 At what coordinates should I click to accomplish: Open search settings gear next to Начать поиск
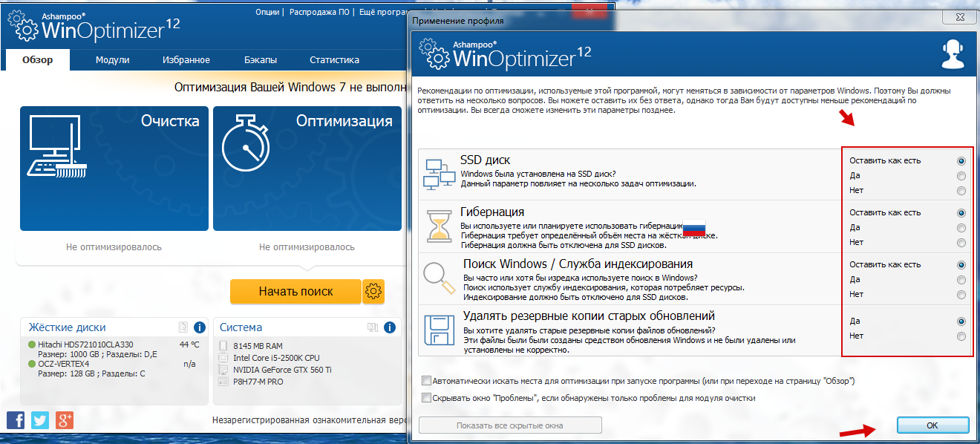coord(373,292)
